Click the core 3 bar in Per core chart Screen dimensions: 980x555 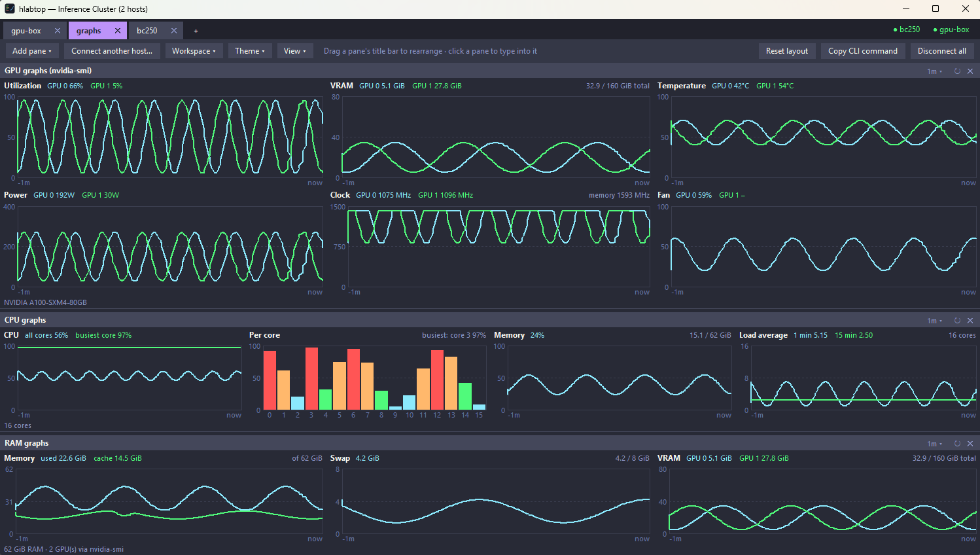(x=311, y=378)
